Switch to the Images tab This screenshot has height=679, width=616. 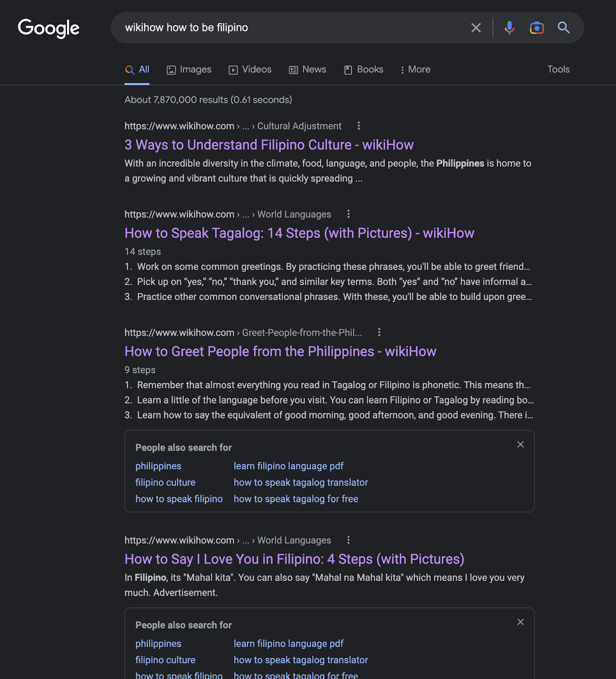point(189,70)
